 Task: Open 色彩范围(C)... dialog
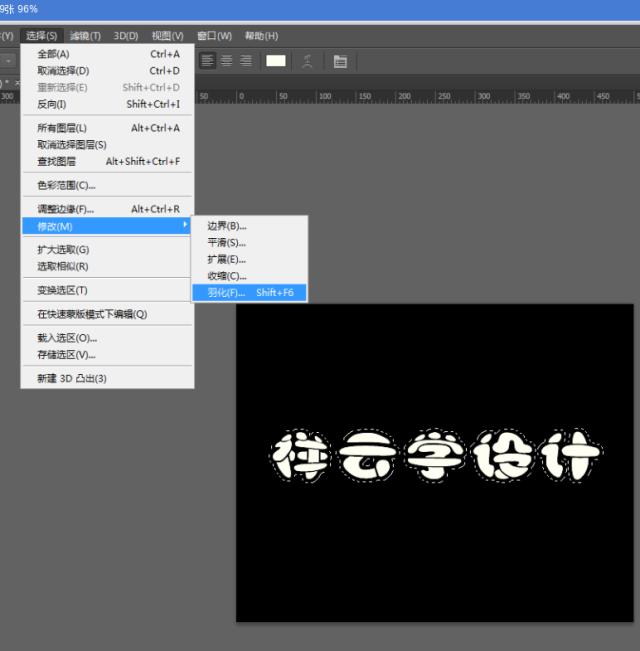pyautogui.click(x=107, y=185)
